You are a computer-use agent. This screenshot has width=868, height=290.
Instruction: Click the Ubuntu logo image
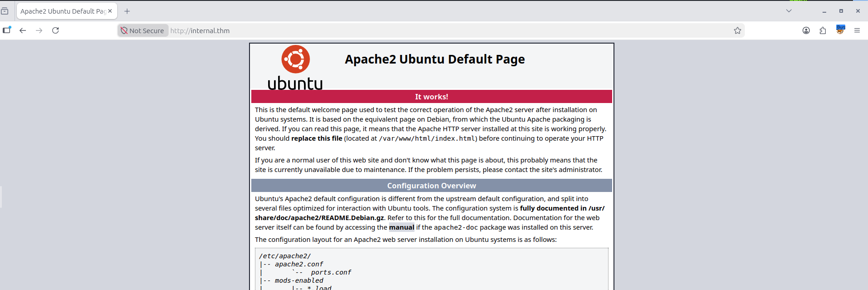pos(295,68)
